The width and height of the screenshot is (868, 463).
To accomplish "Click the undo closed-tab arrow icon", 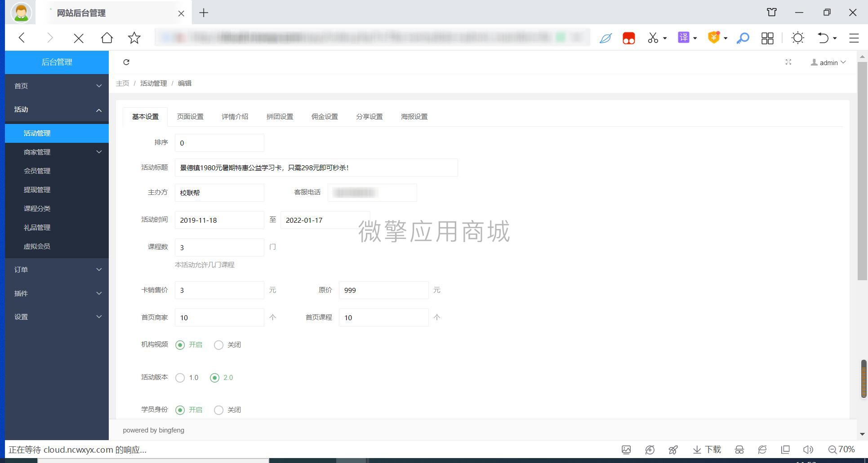I will pyautogui.click(x=823, y=38).
